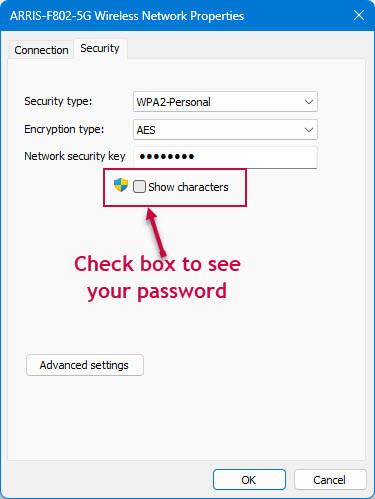Screen dimensions: 375x499
Task: Click the Encryption type label
Action: point(64,129)
